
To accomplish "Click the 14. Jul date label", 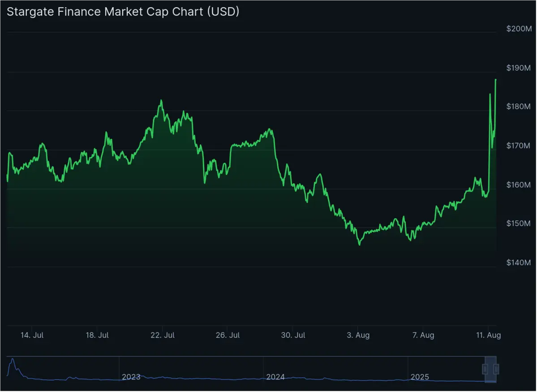I will coord(31,335).
